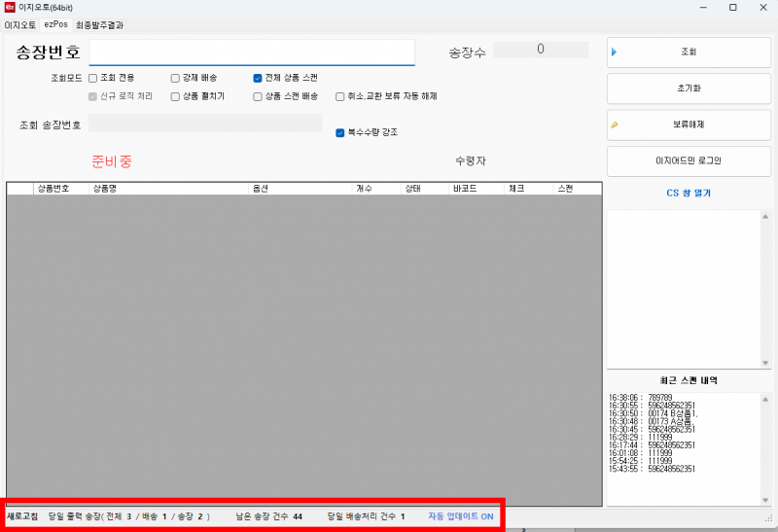
Task: Click 남은 송장 건수 44 status
Action: pos(269,516)
